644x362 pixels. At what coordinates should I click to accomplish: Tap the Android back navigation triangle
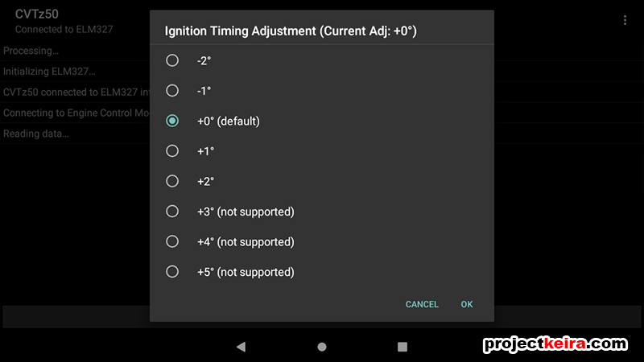241,347
